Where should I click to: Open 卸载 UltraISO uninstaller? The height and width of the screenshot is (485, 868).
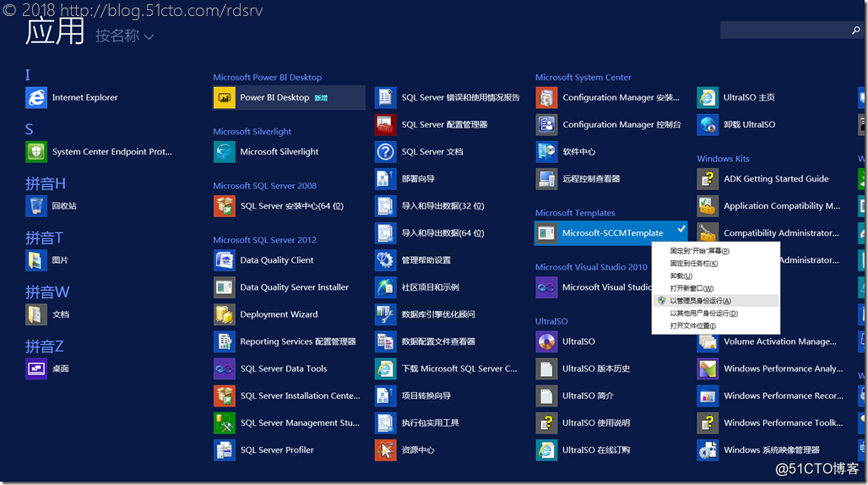coord(736,124)
